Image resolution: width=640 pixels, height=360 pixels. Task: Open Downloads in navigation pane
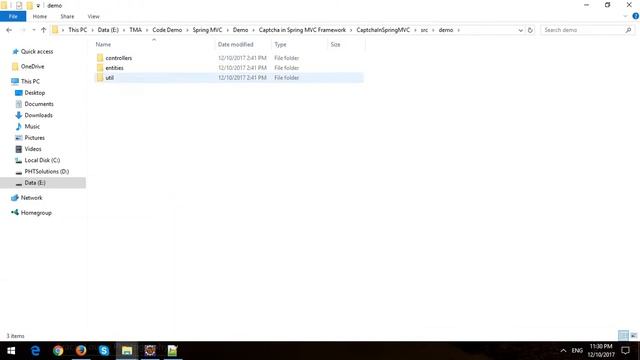point(38,115)
